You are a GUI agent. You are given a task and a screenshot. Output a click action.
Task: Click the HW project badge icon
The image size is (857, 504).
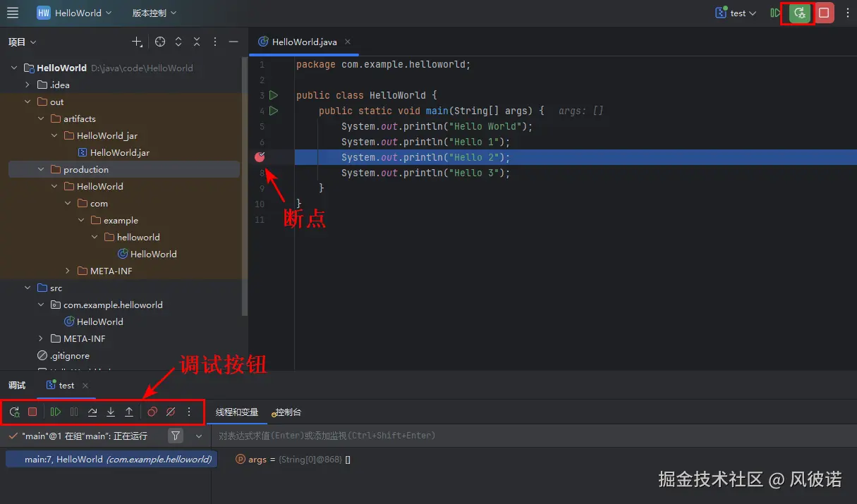point(44,13)
